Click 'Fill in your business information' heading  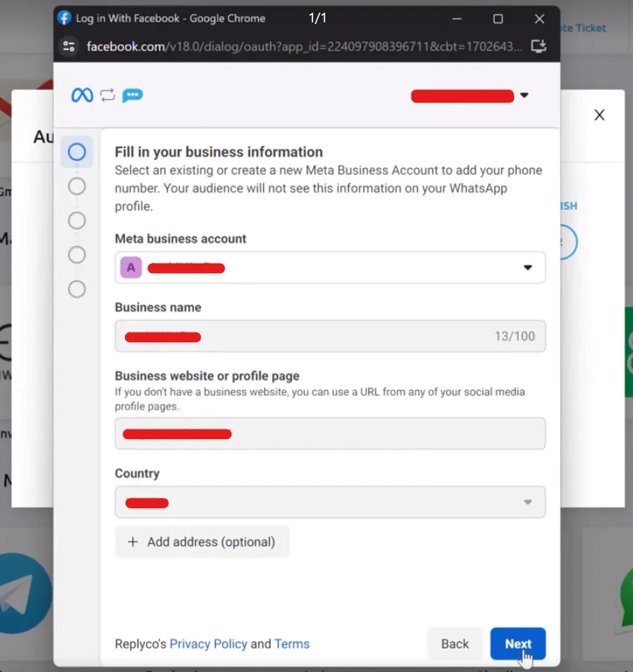(219, 152)
